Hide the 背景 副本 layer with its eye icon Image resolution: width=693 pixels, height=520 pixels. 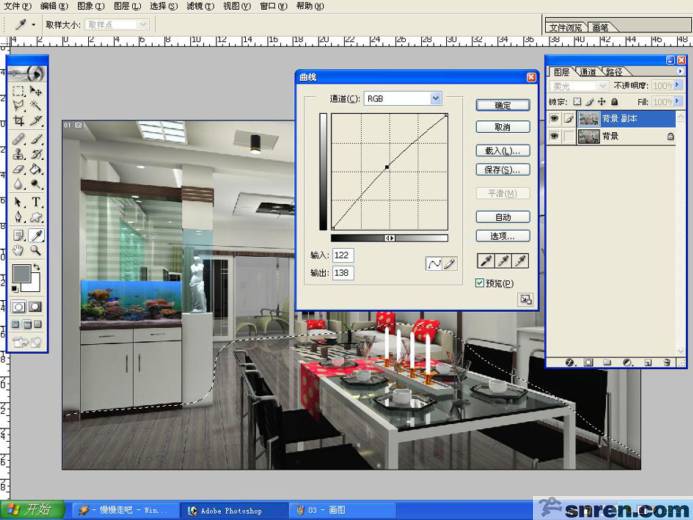[x=554, y=118]
